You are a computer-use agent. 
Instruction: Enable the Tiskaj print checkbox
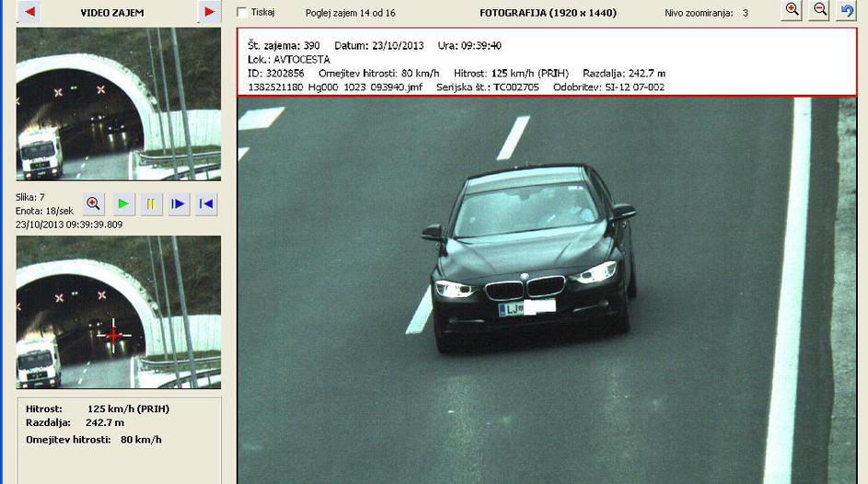(x=242, y=13)
